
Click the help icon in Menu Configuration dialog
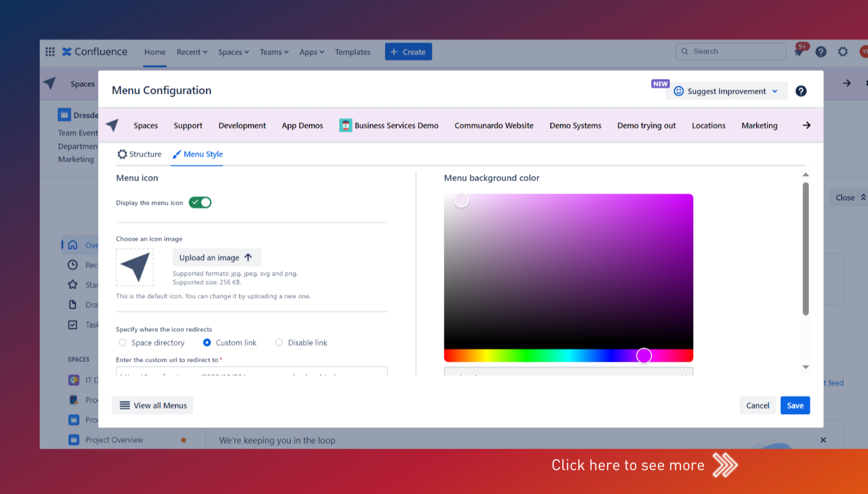click(x=801, y=91)
